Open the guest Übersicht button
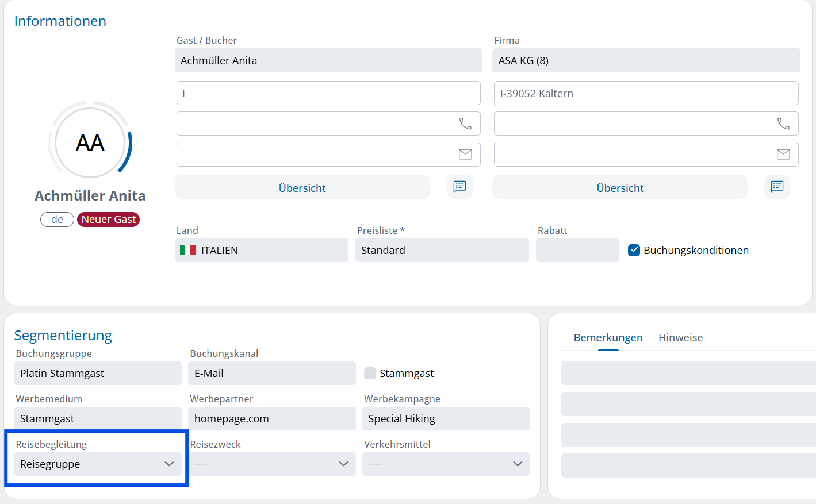This screenshot has height=504, width=816. pos(302,188)
